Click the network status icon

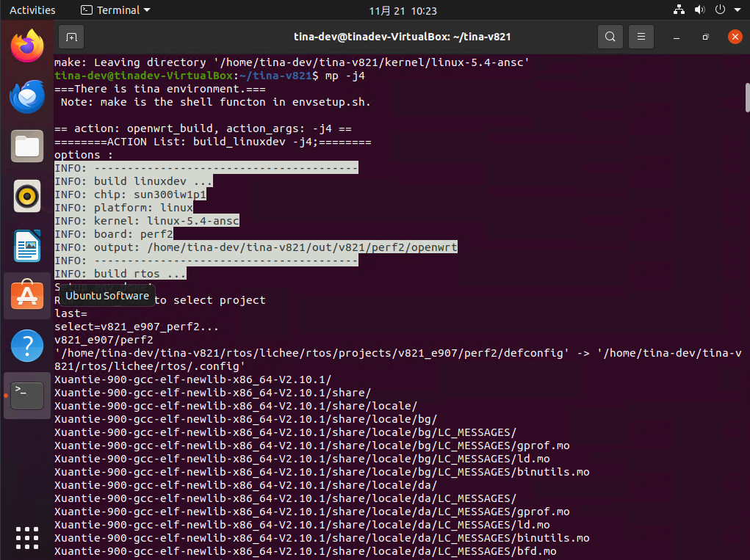pos(679,10)
